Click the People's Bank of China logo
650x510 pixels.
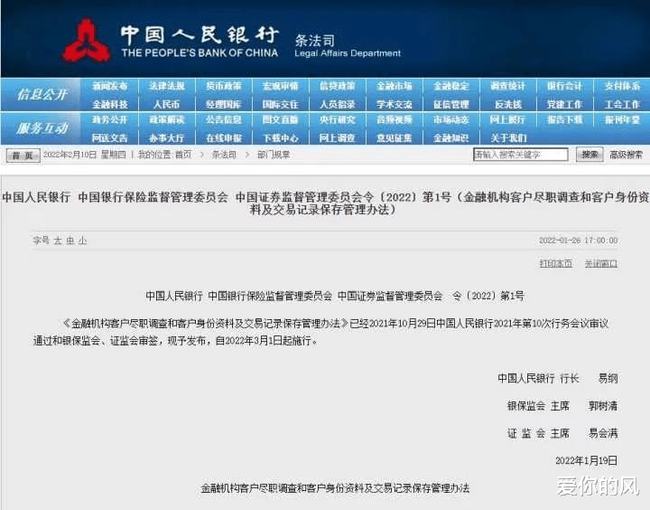click(x=86, y=40)
